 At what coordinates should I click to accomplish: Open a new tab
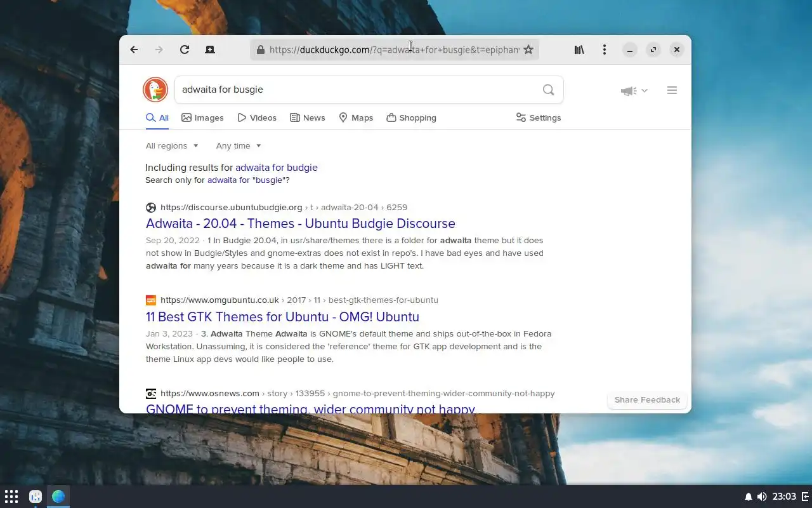(x=210, y=50)
